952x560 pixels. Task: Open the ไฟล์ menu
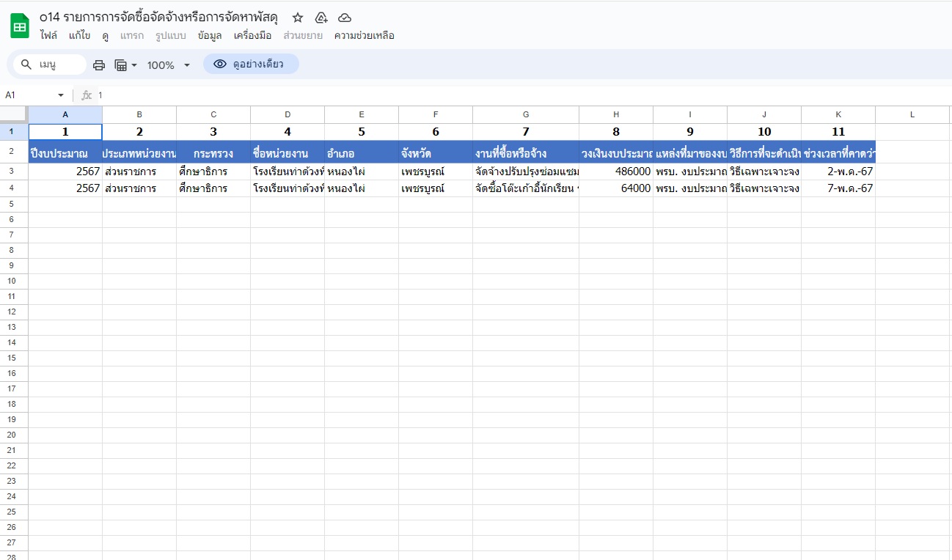[x=49, y=35]
